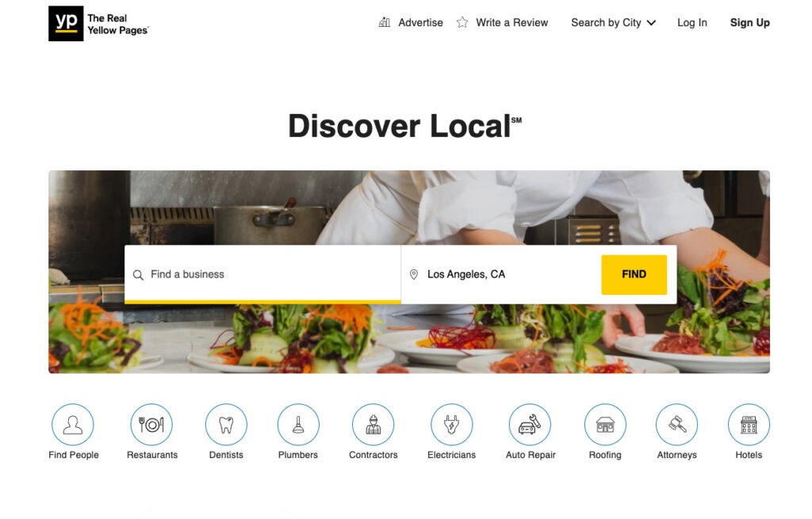Select the Restaurants fork and plate icon

151,424
